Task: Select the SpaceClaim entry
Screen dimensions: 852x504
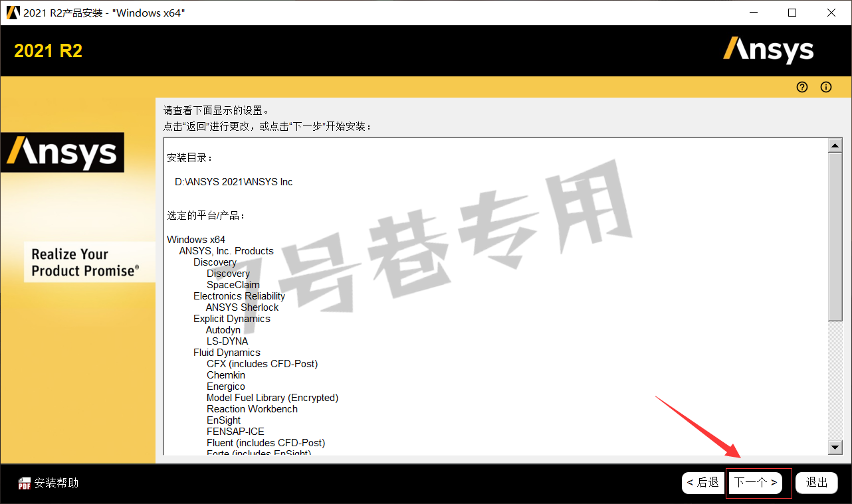Action: point(233,285)
